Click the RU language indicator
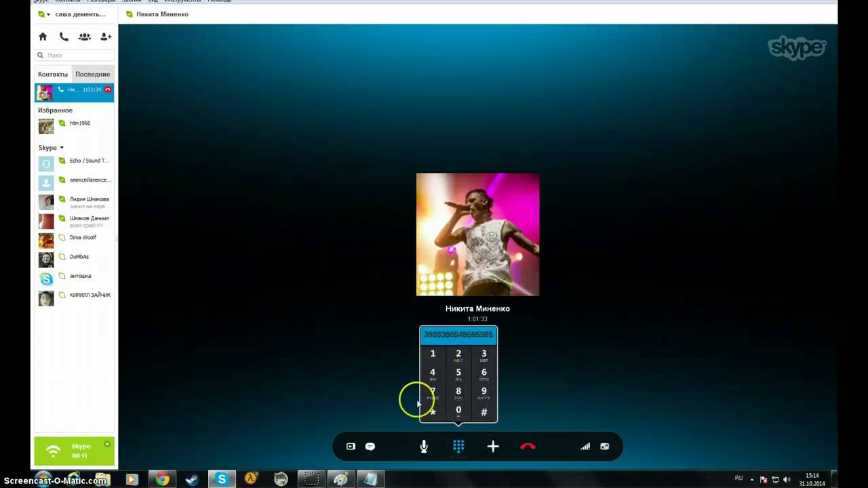This screenshot has width=868, height=488. pos(738,478)
